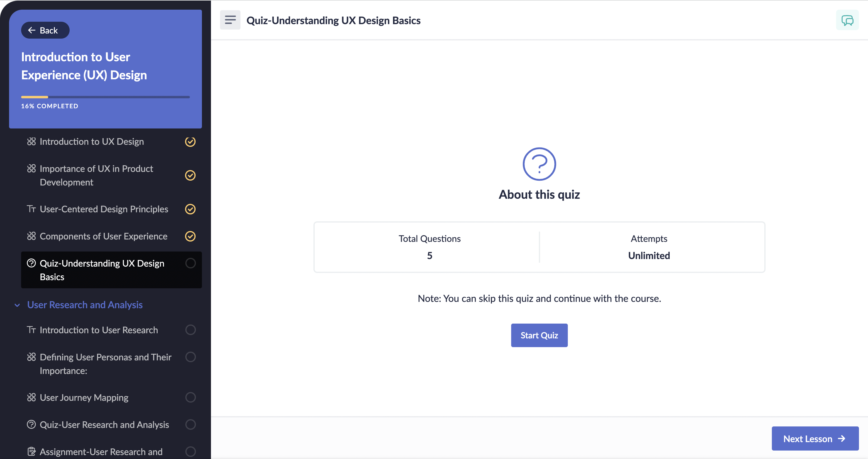Click status circle for User Journey Mapping
Viewport: 868px width, 459px height.
point(190,397)
